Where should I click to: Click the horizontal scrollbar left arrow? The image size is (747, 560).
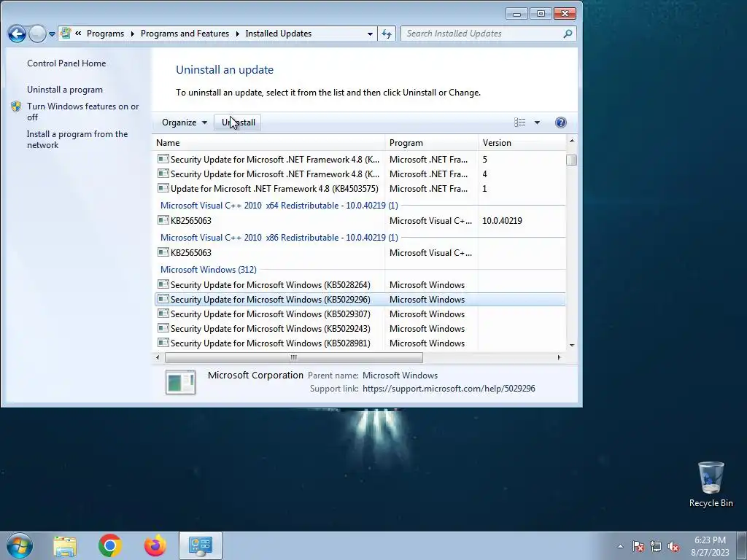158,357
